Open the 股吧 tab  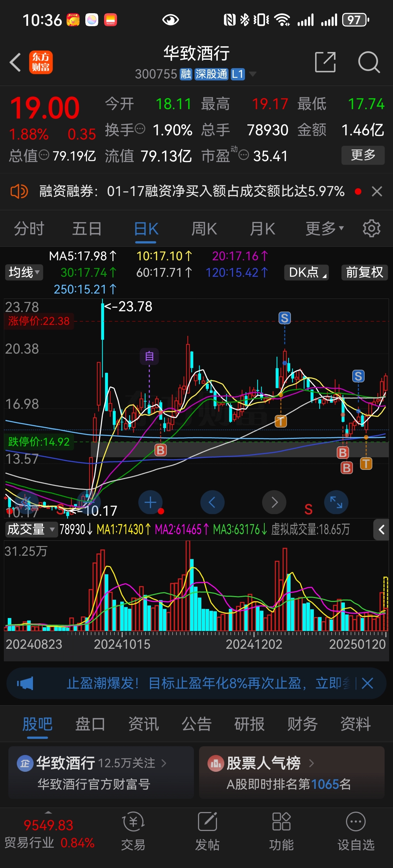(x=37, y=724)
